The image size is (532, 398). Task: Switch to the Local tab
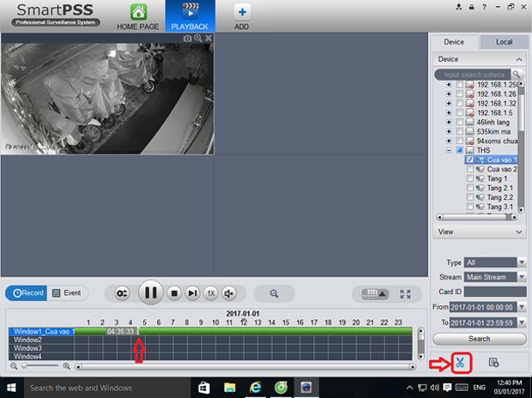tap(505, 42)
